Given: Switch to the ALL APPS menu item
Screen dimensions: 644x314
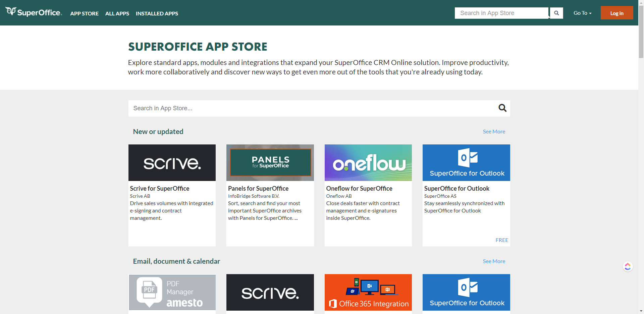Looking at the screenshot, I should click(x=117, y=13).
